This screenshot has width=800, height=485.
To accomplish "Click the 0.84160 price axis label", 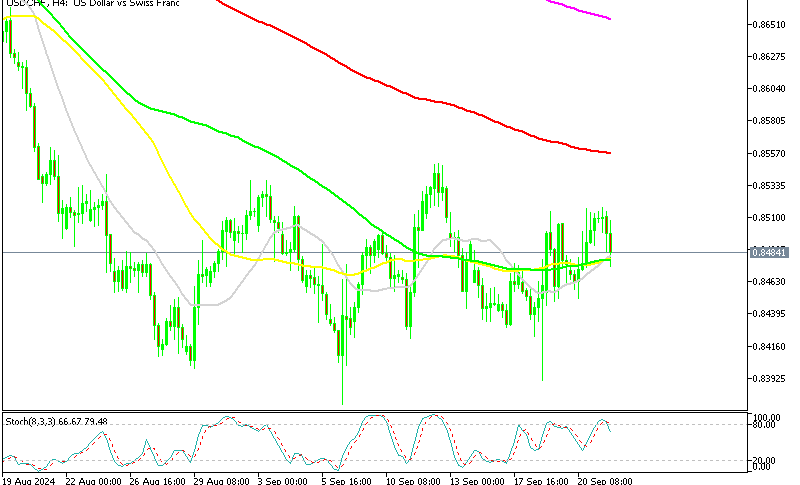I will (x=769, y=347).
